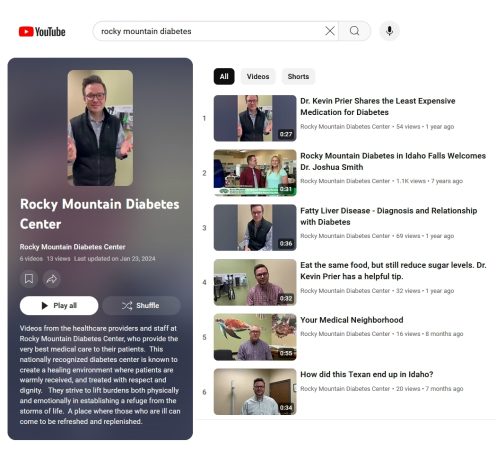Share the playlist via arrow icon
The image size is (496, 450).
tap(52, 279)
